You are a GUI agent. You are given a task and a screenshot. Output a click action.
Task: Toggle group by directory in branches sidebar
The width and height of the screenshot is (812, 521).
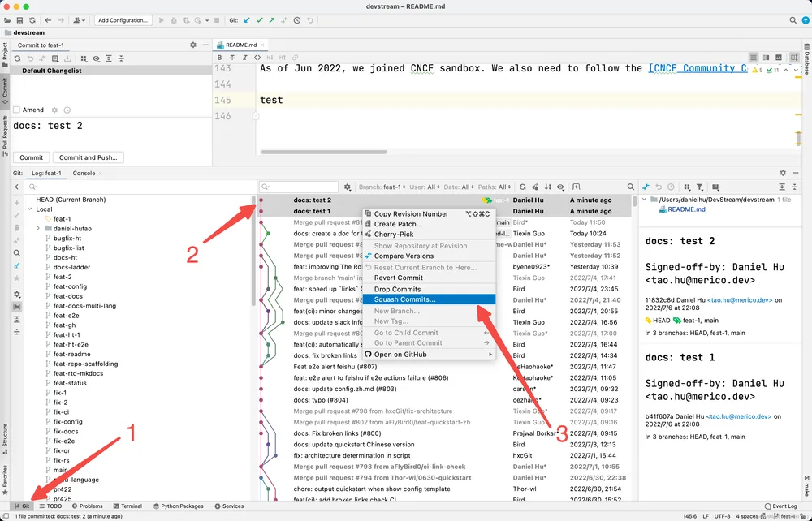16,306
